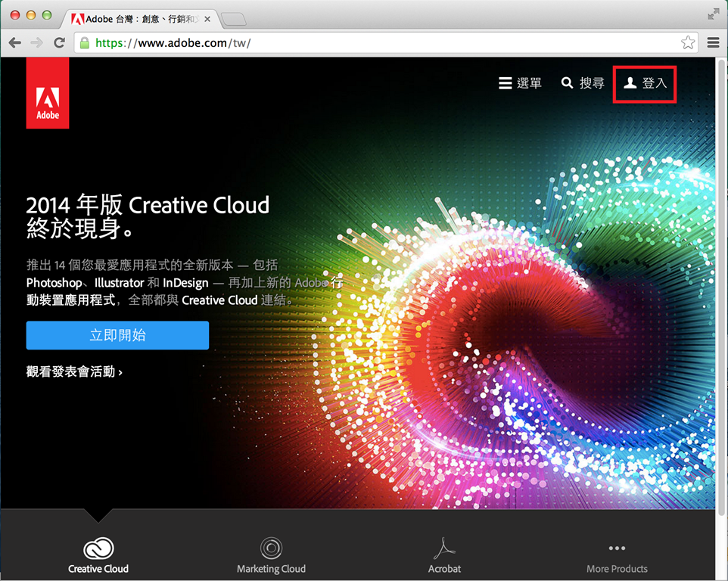Image resolution: width=728 pixels, height=581 pixels.
Task: Open the Chrome hamburger menu
Action: (x=713, y=42)
